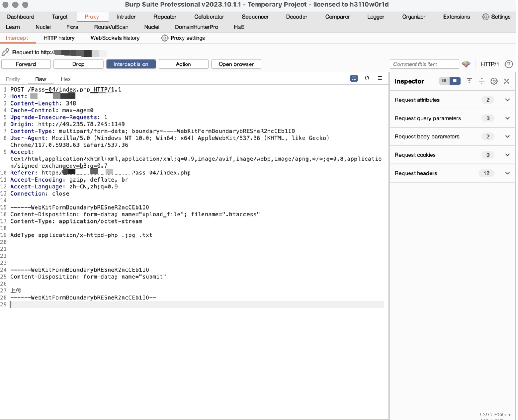Viewport: 518px width, 420px height.
Task: Click the Content-Length: 348 header line
Action: point(44,104)
